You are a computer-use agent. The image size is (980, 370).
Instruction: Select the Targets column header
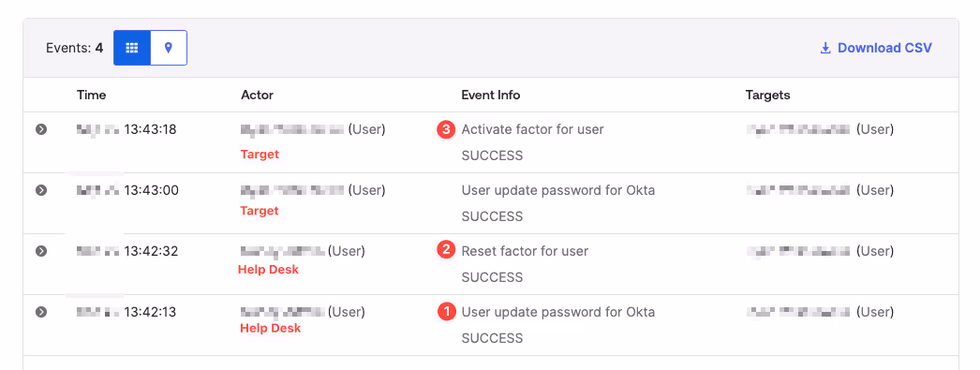pos(767,95)
